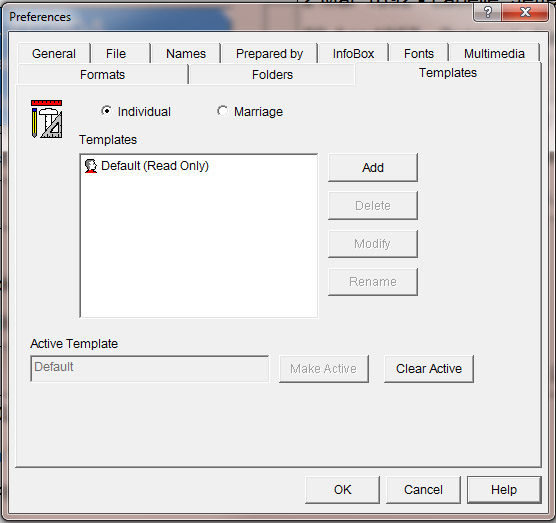The width and height of the screenshot is (556, 523).
Task: Click the drafting tools templates icon
Action: [x=46, y=119]
